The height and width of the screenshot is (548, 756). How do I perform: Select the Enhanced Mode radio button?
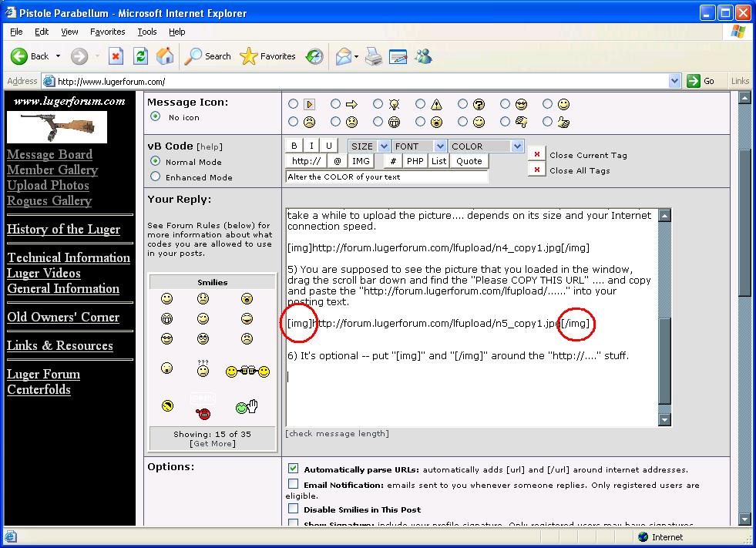[x=156, y=177]
